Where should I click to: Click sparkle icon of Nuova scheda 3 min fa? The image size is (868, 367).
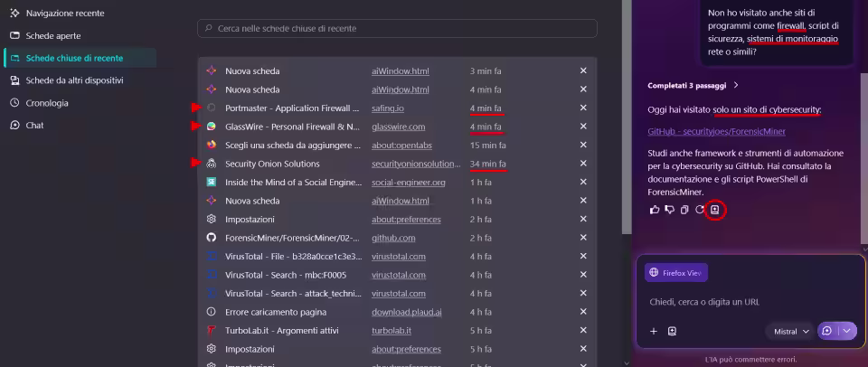211,71
